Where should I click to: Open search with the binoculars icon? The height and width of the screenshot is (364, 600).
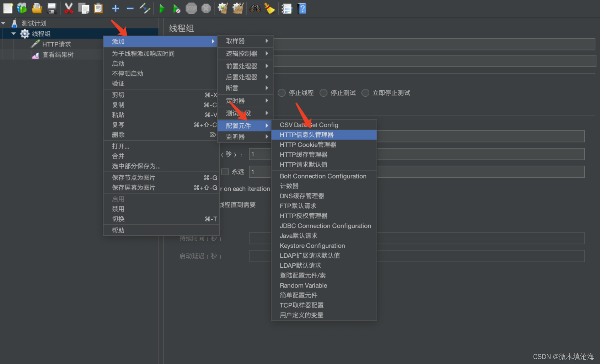(255, 8)
